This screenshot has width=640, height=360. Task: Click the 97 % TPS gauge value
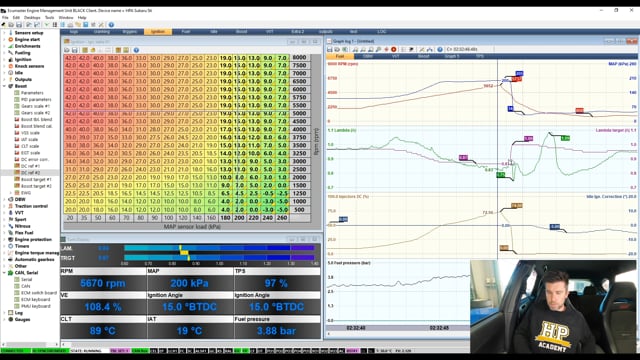[276, 283]
